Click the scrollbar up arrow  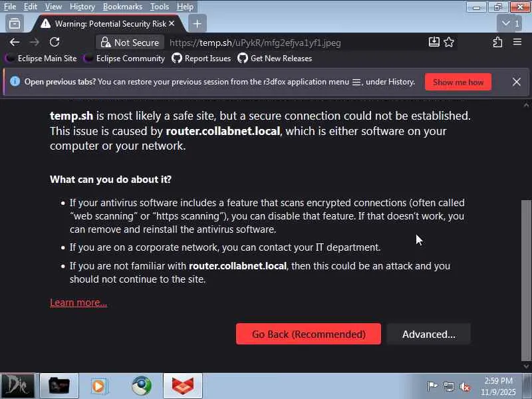click(526, 105)
